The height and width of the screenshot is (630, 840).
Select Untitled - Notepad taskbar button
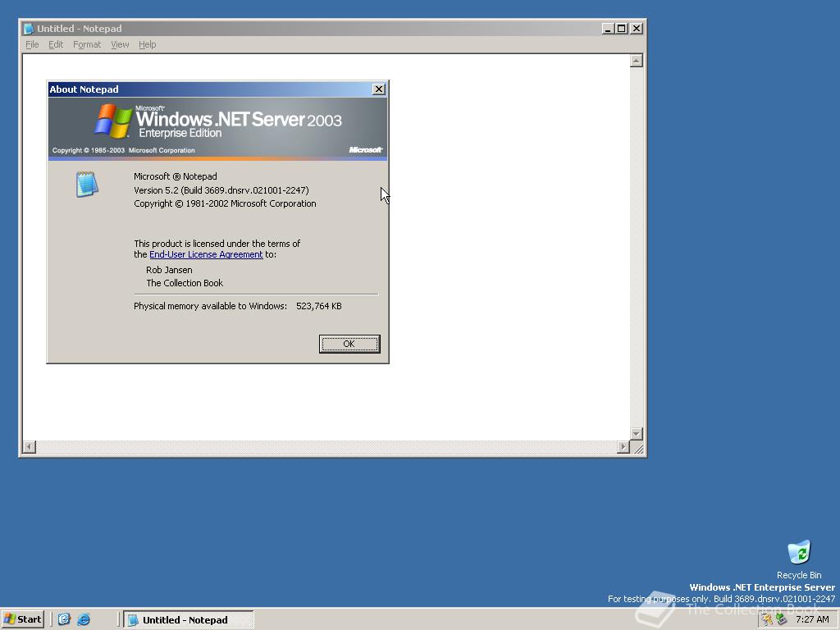(x=189, y=619)
